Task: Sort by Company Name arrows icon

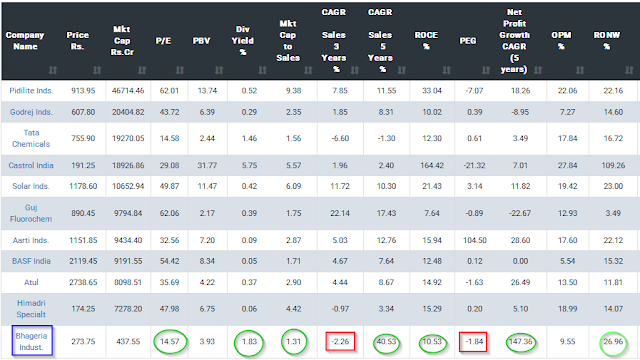Action: point(53,70)
